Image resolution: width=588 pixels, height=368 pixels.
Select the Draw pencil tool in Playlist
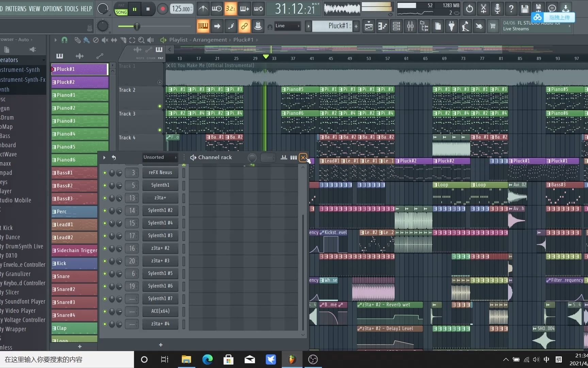(x=77, y=40)
